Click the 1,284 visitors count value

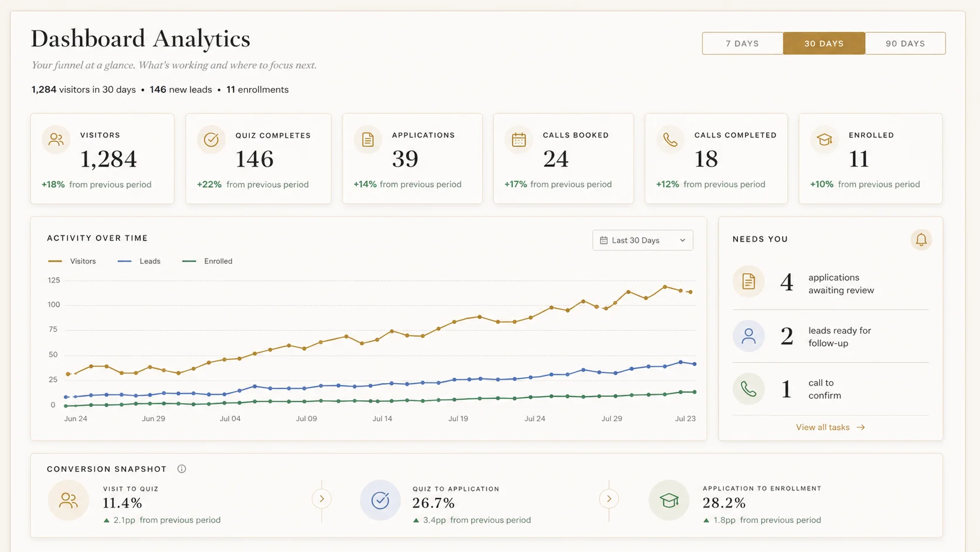[x=108, y=159]
